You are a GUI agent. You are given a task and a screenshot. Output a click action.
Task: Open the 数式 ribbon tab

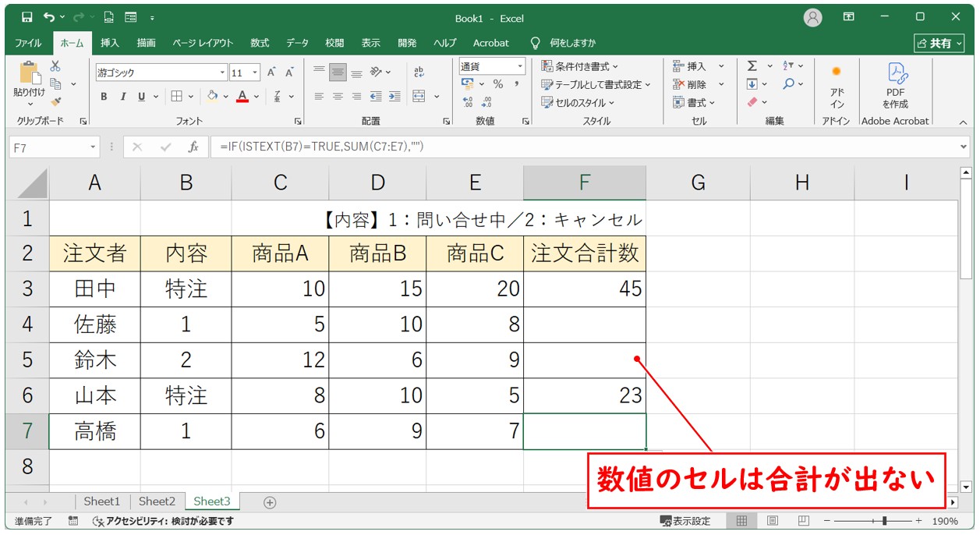coord(259,43)
